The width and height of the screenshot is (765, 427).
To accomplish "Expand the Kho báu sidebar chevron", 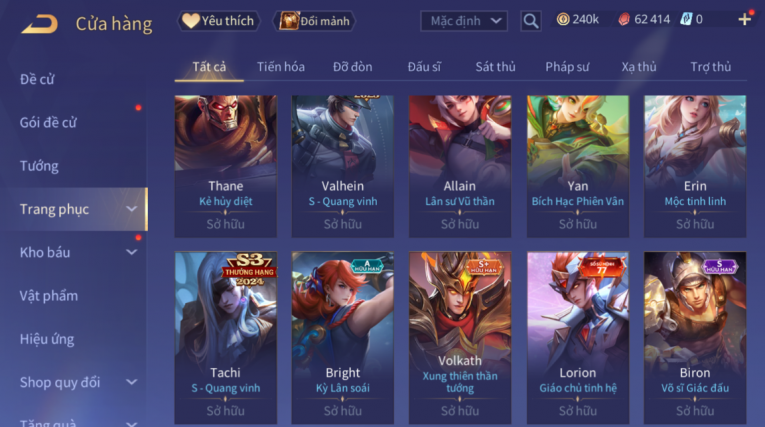I will click(x=131, y=252).
